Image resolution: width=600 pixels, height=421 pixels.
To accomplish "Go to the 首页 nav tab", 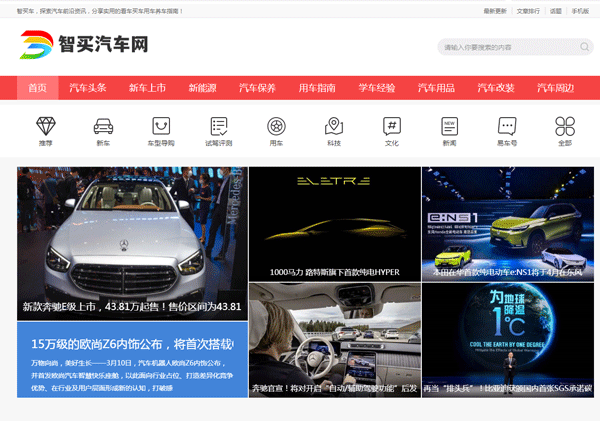I will pos(38,88).
